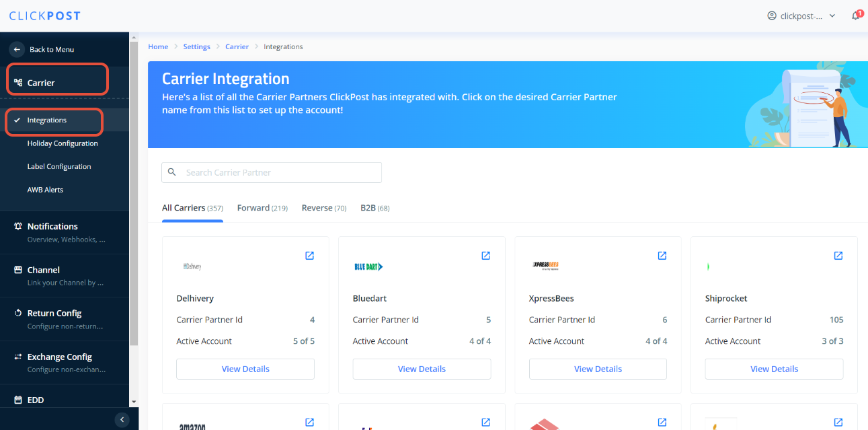Open XpressBees external link icon
This screenshot has height=430, width=868.
click(x=662, y=256)
